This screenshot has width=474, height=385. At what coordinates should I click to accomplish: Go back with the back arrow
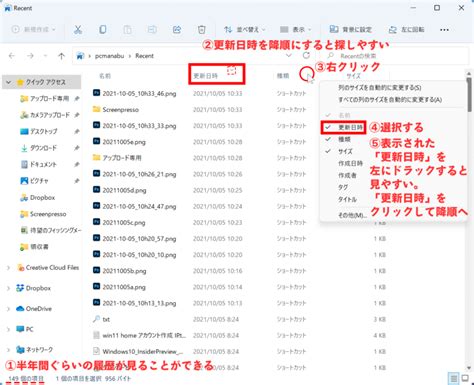coord(12,56)
